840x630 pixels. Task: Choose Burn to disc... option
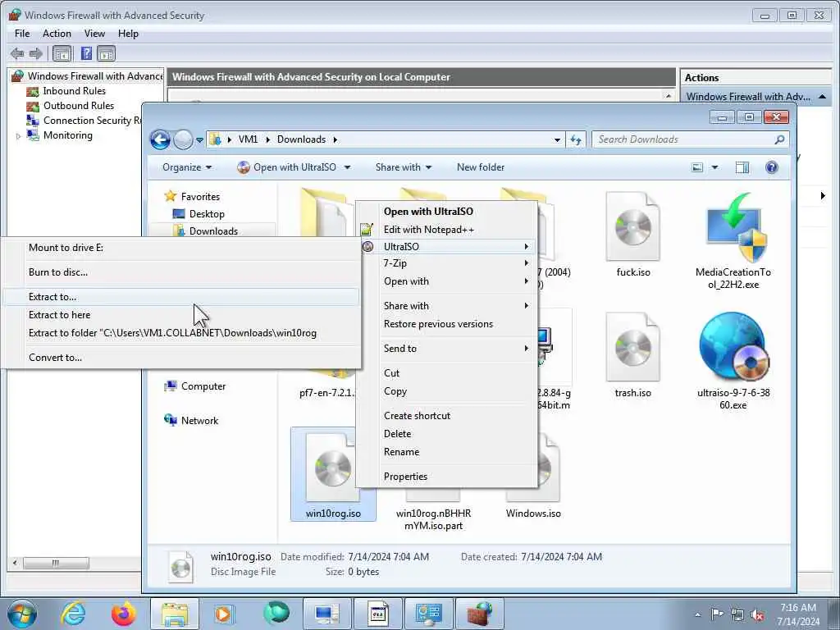click(181, 272)
